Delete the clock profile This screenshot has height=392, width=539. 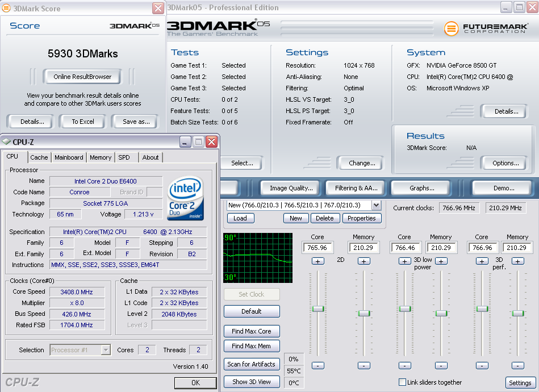[x=325, y=218]
